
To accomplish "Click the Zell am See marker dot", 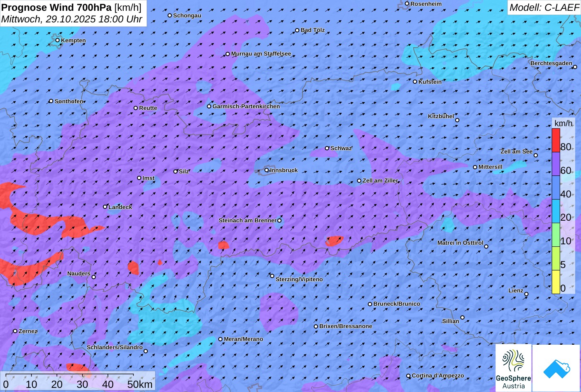I will pyautogui.click(x=535, y=155).
